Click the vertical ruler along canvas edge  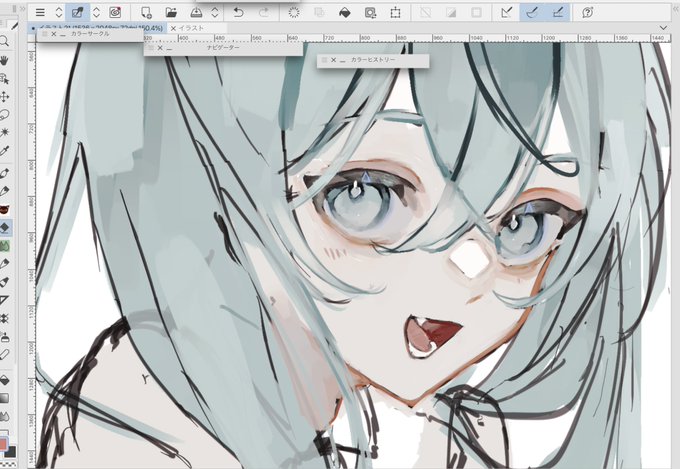31,255
